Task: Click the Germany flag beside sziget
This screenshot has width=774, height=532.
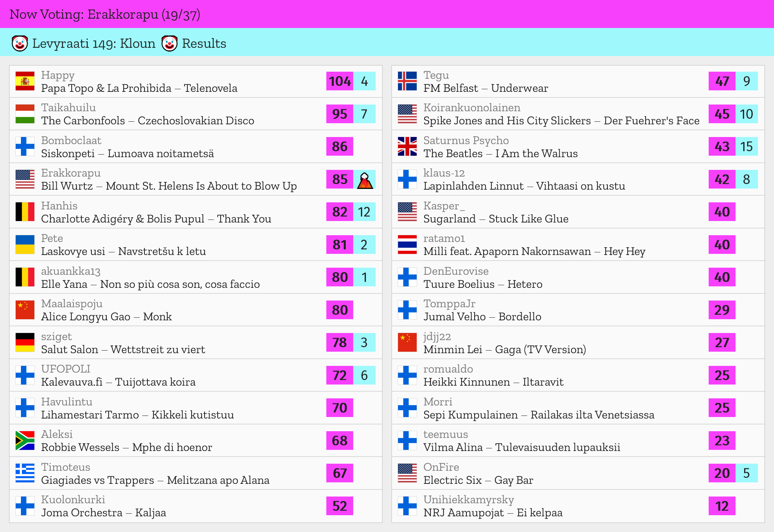Action: [25, 342]
